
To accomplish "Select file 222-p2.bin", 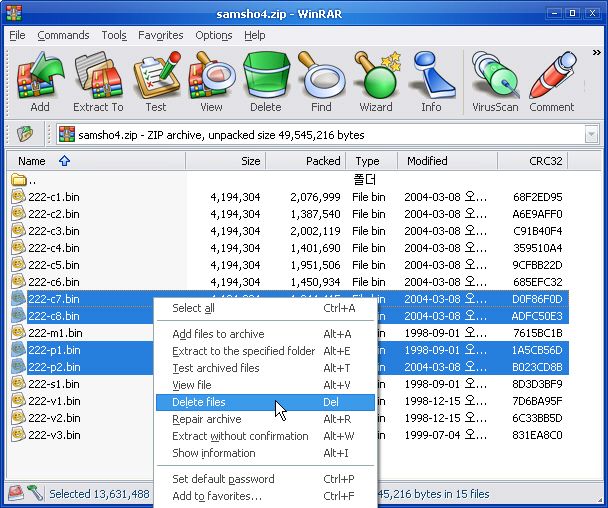I will pos(54,367).
